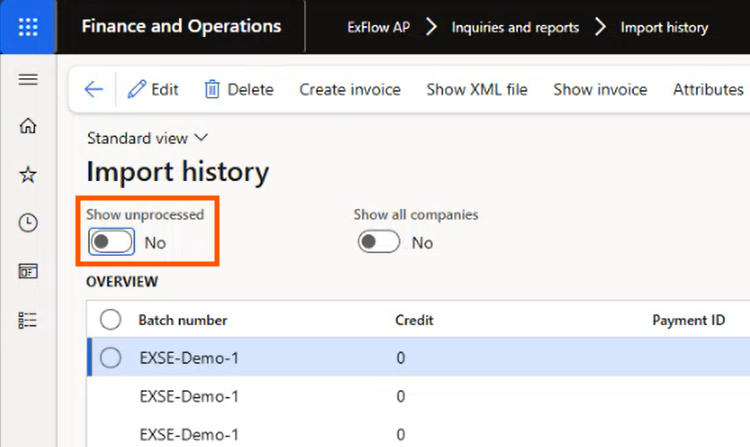The image size is (750, 447).
Task: Click the Edit pencil button
Action: 153,89
